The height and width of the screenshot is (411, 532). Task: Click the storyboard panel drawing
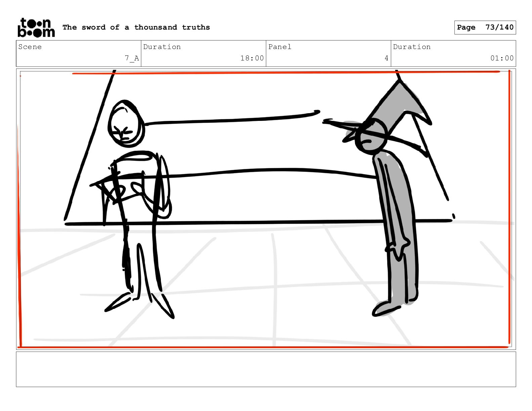click(266, 209)
